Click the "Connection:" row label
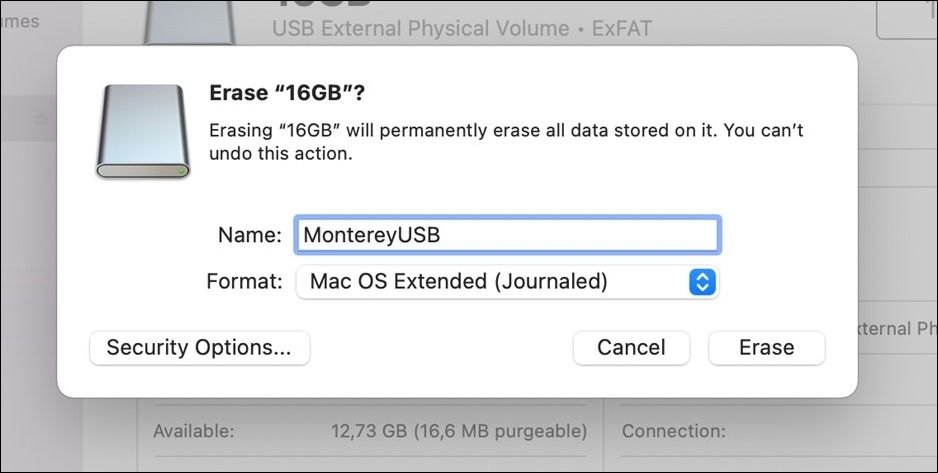 [x=673, y=432]
